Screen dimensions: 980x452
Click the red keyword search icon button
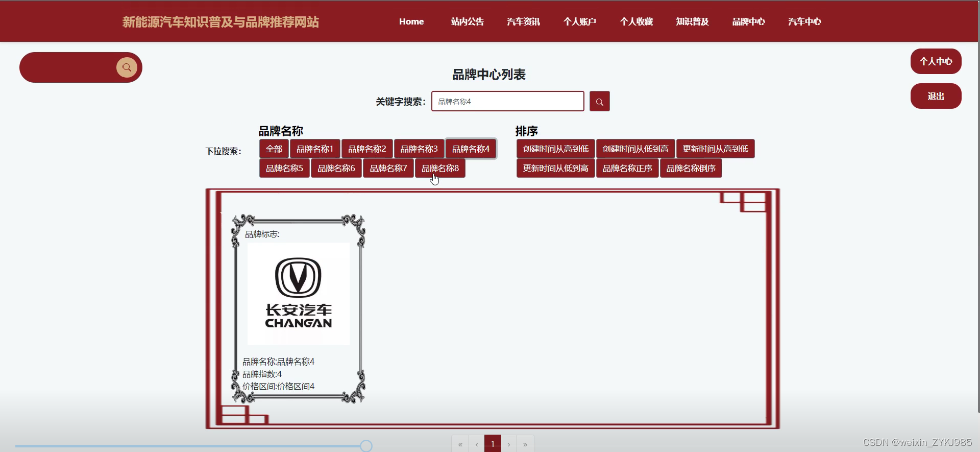pyautogui.click(x=600, y=101)
